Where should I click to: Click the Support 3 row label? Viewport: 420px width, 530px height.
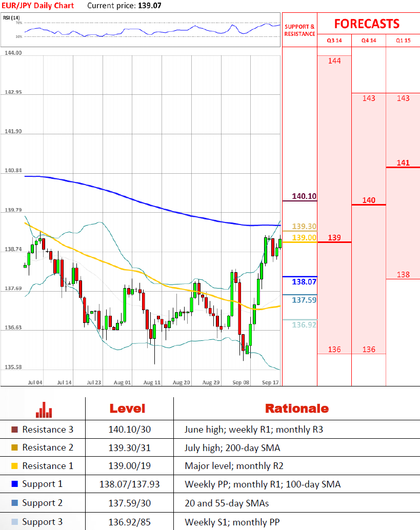(x=42, y=522)
